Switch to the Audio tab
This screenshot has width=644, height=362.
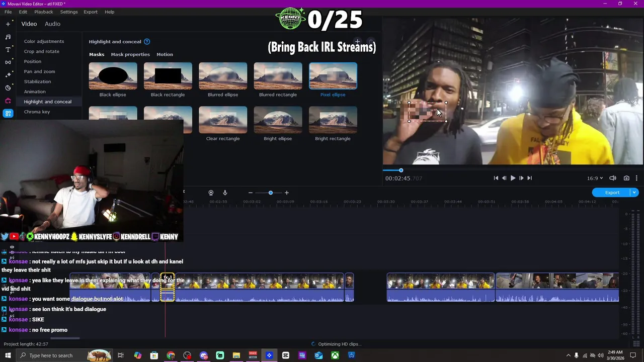pos(52,24)
